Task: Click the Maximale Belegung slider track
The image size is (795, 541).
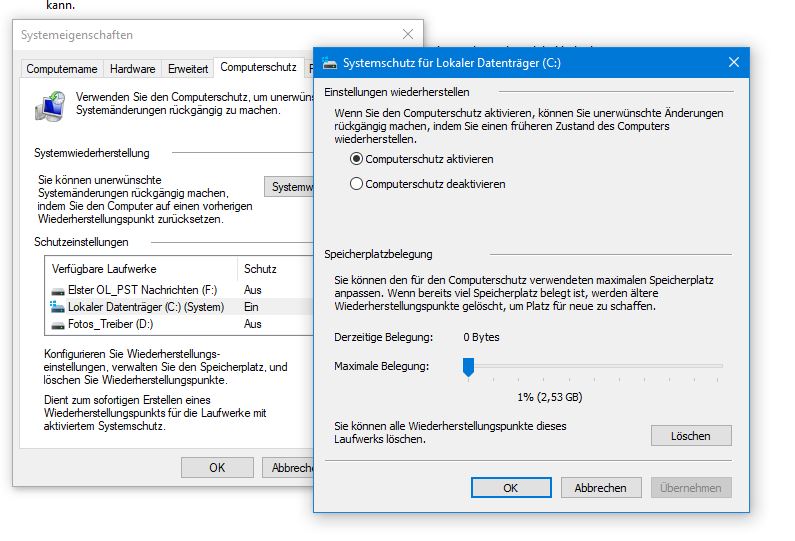Action: 593,366
